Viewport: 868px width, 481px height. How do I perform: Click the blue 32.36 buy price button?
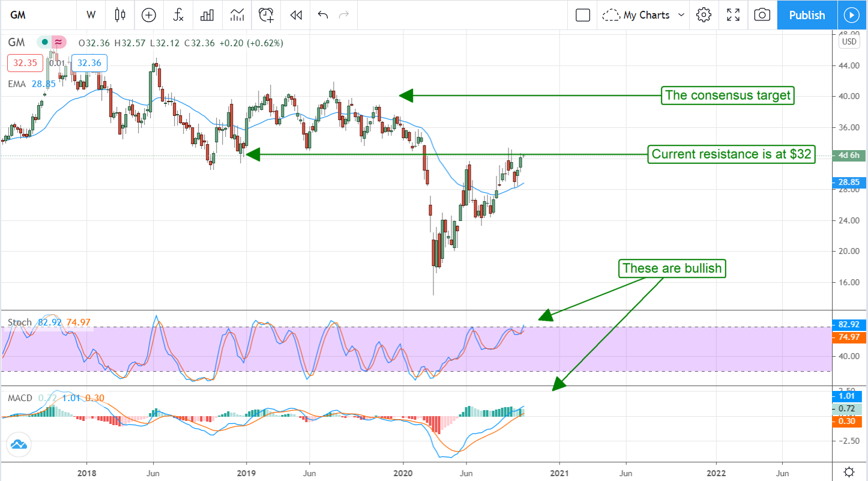pyautogui.click(x=89, y=63)
